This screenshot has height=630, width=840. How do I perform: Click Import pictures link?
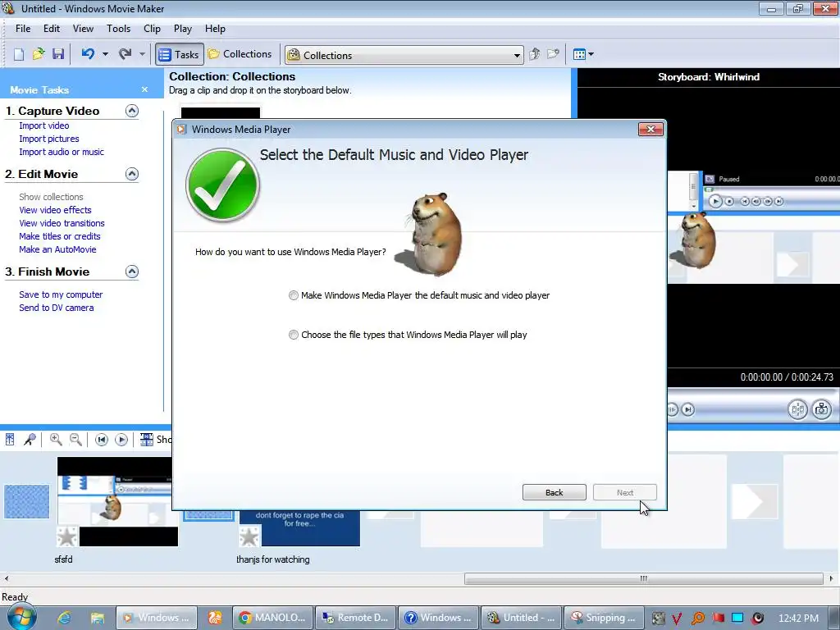48,139
